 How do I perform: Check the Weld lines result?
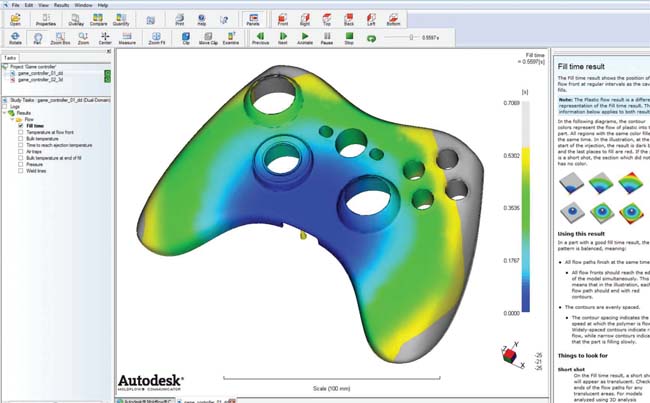(x=21, y=171)
